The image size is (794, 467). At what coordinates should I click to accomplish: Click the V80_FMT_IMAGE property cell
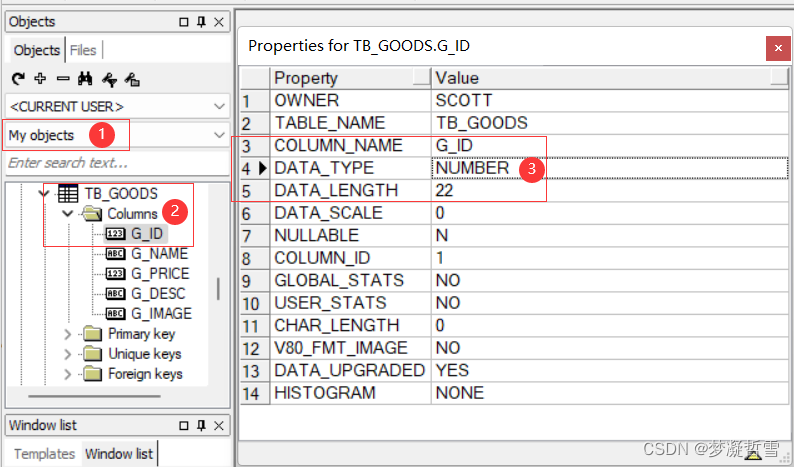pos(350,347)
